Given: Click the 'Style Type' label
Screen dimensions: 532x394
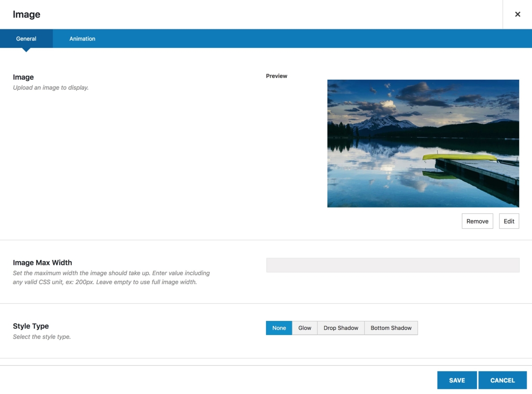Looking at the screenshot, I should pyautogui.click(x=31, y=326).
